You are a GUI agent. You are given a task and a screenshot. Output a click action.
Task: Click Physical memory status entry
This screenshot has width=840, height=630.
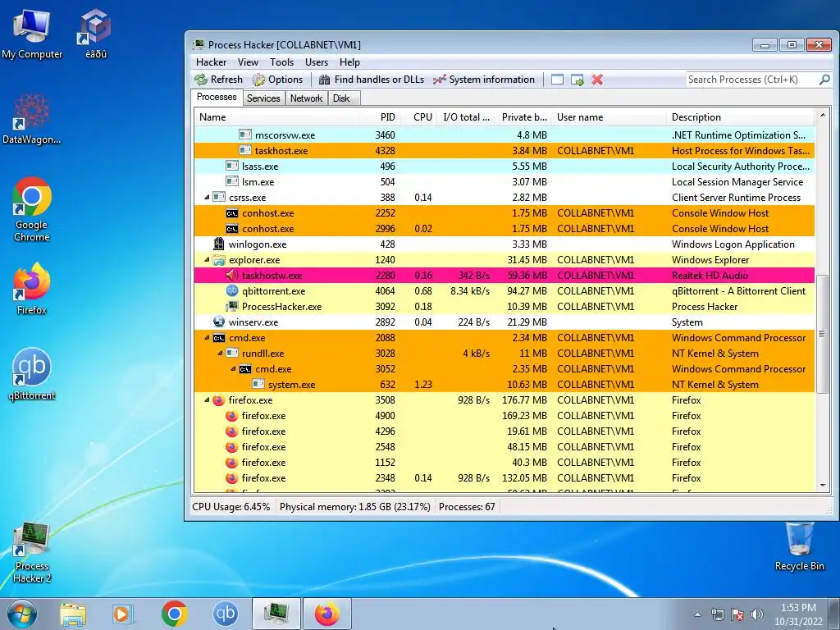[x=354, y=507]
